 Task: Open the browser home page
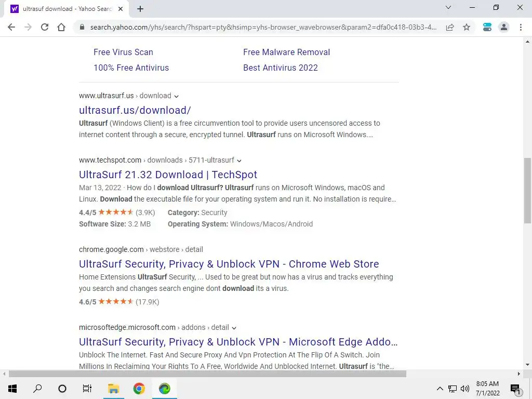click(x=61, y=27)
